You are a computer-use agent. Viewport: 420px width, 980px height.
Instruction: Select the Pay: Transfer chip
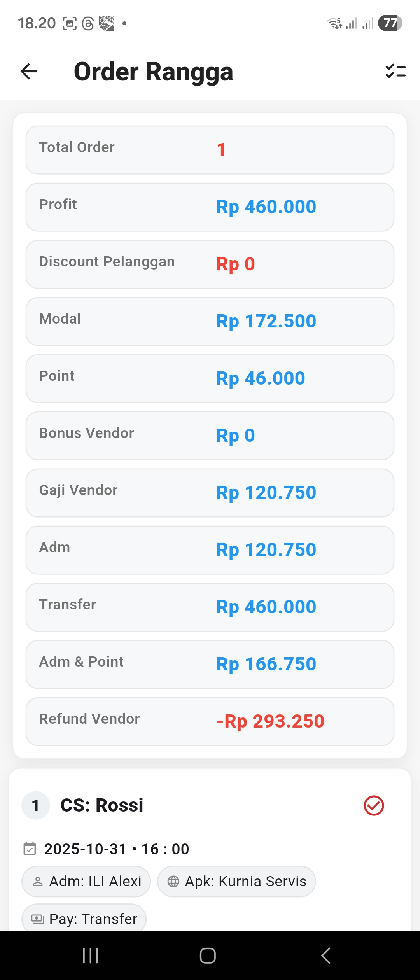(84, 919)
